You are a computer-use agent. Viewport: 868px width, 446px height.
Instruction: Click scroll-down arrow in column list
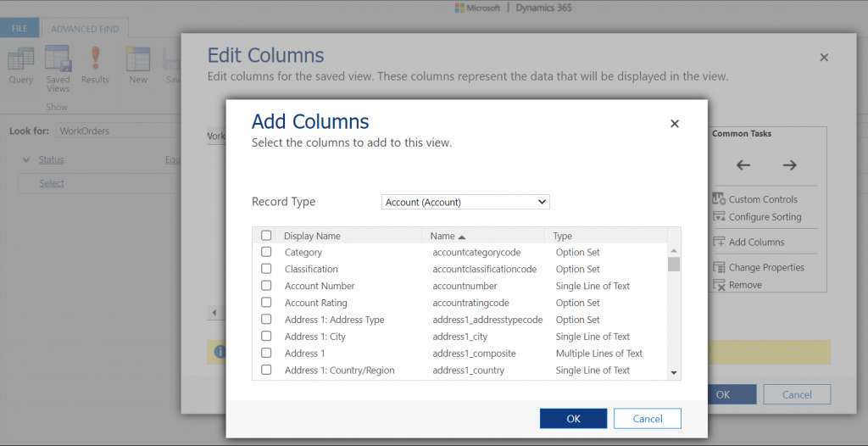pyautogui.click(x=674, y=373)
